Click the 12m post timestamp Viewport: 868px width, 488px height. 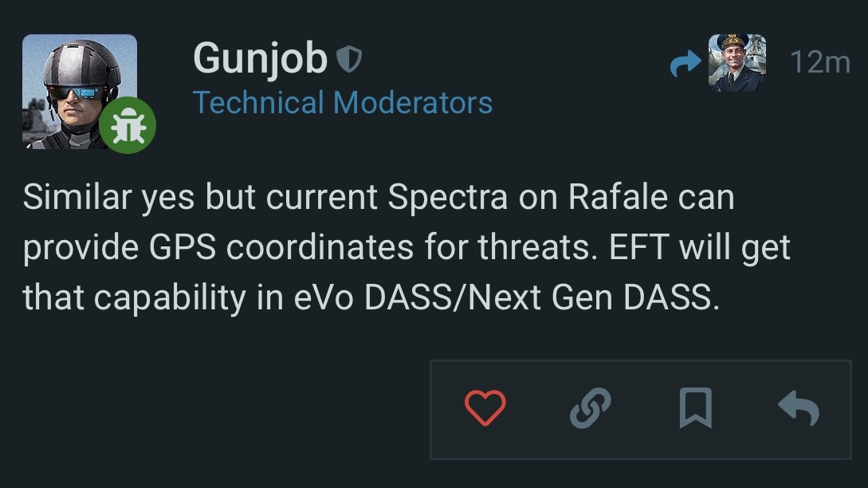(x=820, y=62)
